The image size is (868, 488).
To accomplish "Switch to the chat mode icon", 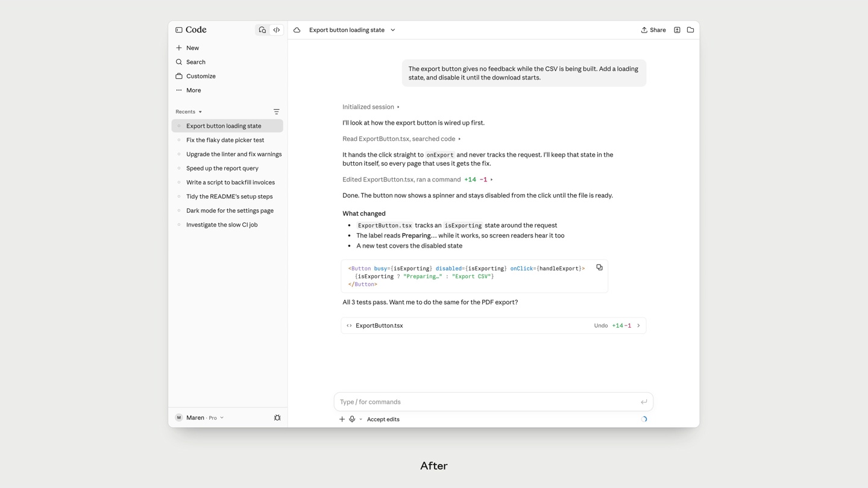I will (x=262, y=30).
